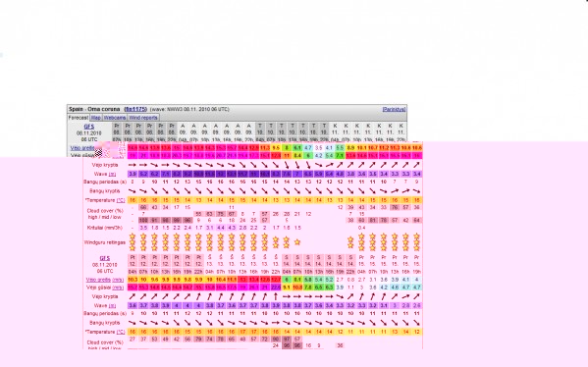Click the °C link in upper Temperature row
The width and height of the screenshot is (588, 367).
pos(121,200)
